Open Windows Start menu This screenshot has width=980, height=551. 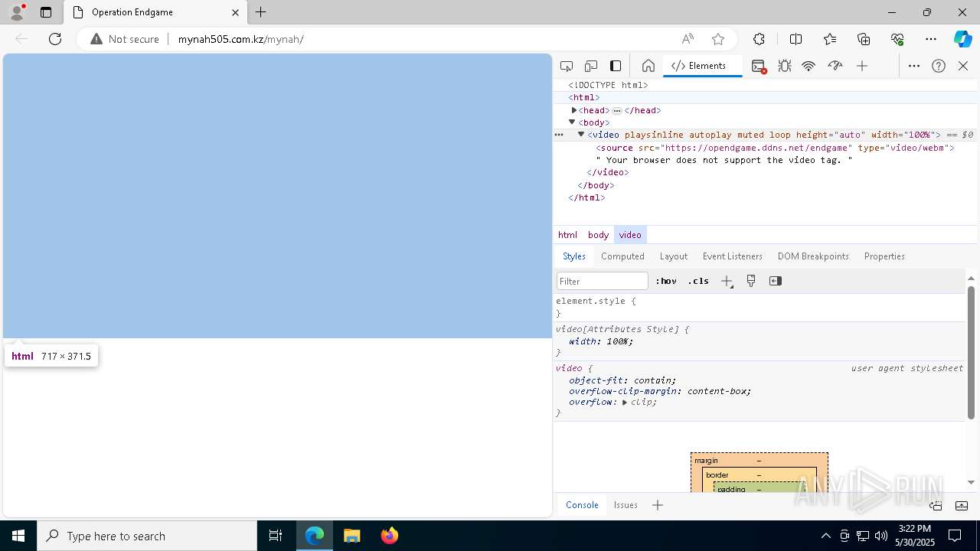[18, 536]
